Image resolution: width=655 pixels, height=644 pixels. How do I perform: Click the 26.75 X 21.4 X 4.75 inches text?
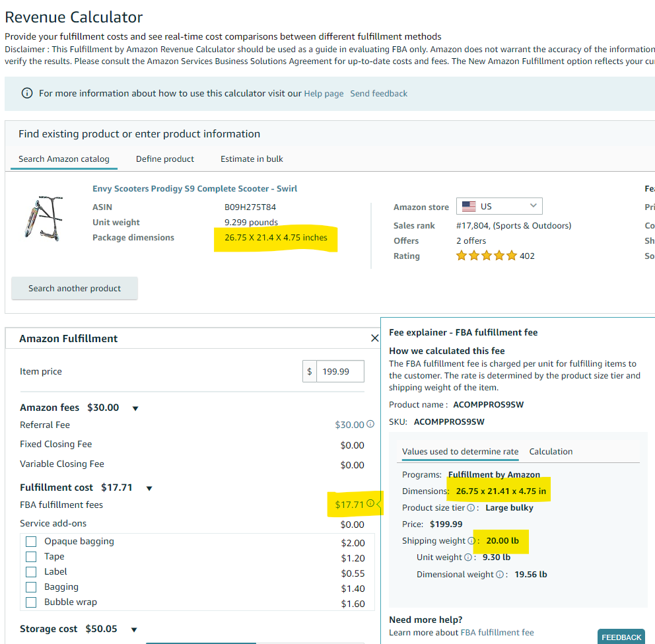click(x=276, y=237)
